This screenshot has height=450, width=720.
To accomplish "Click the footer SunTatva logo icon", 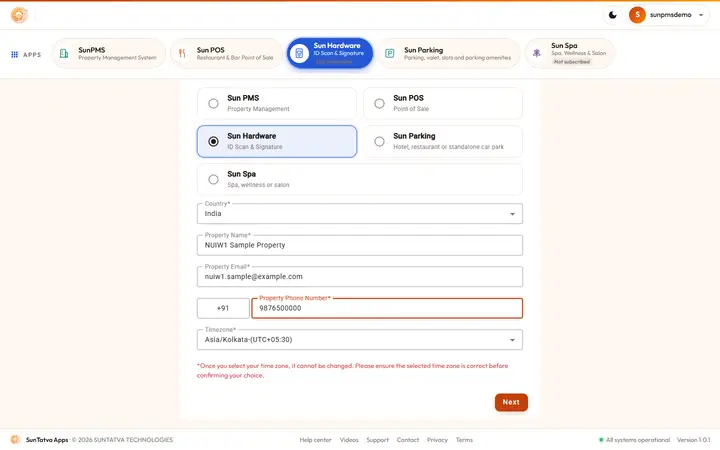I will [x=15, y=439].
